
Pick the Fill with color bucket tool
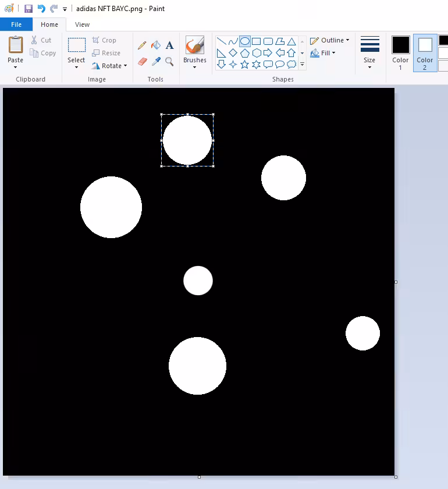(156, 45)
